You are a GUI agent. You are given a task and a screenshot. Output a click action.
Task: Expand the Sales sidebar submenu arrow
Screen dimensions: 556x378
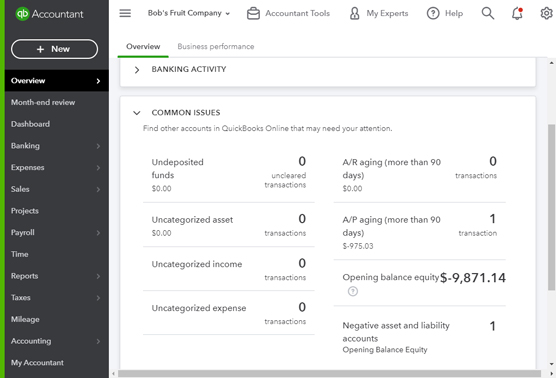(x=98, y=189)
